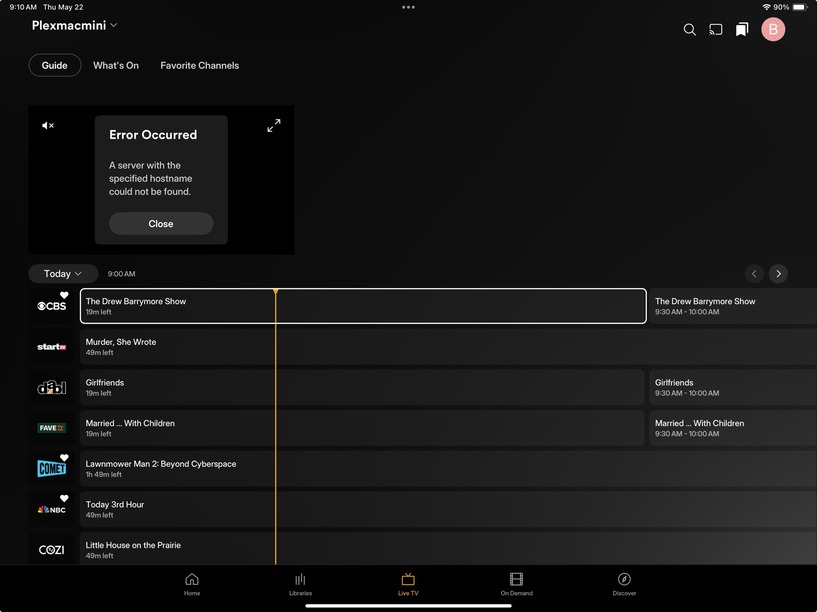
Task: Select the Guide tab
Action: click(x=55, y=65)
